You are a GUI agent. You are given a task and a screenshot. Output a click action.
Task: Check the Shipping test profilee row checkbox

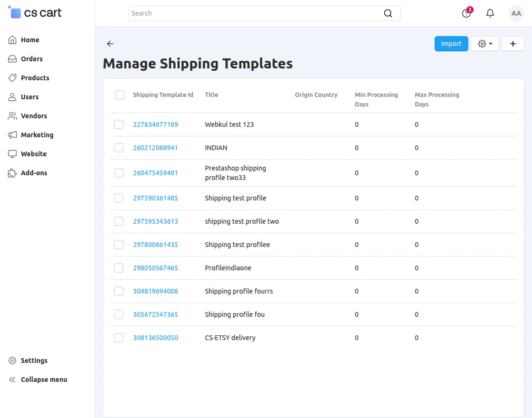119,244
